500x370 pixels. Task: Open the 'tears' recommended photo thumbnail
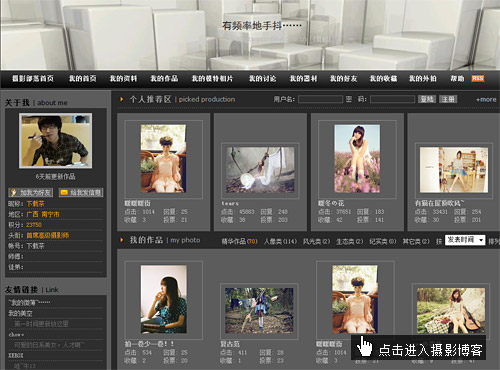pos(260,170)
